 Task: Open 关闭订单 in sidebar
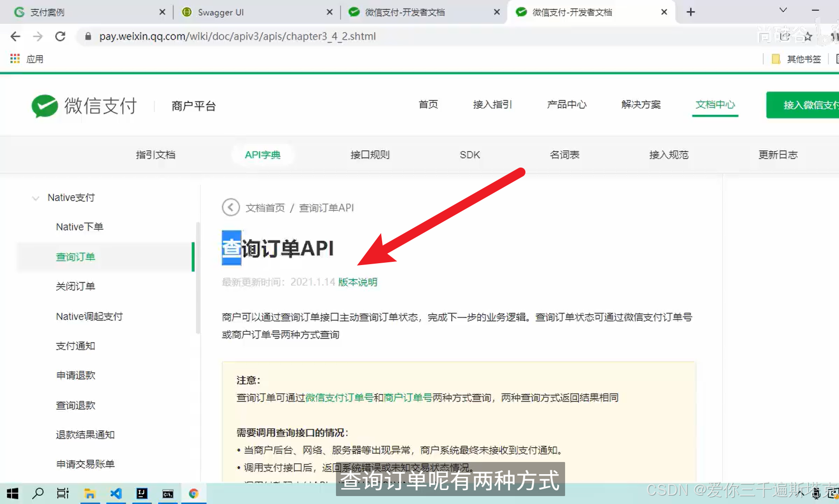point(76,286)
